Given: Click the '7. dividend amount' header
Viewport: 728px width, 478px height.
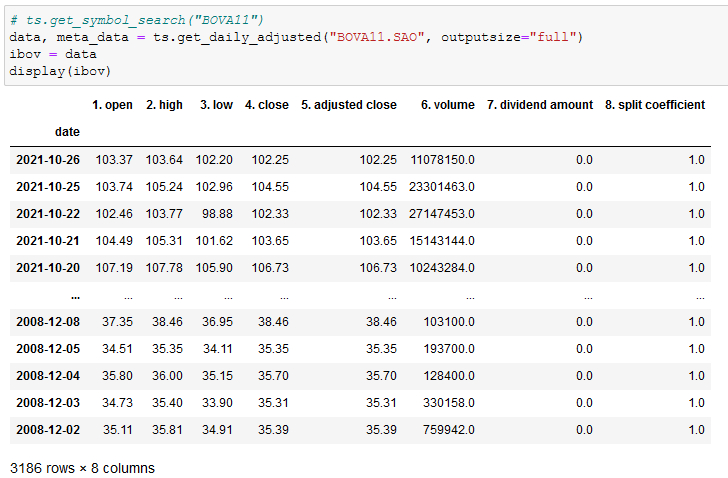Looking at the screenshot, I should coord(540,105).
